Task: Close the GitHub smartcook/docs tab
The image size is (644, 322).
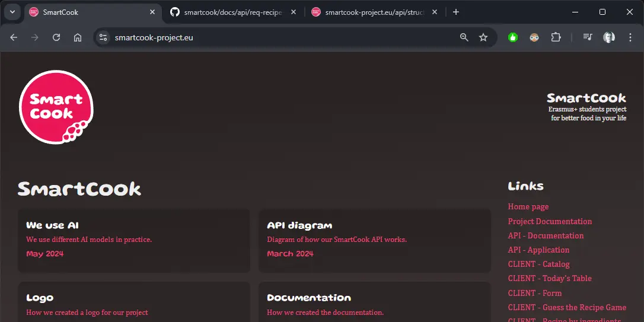Action: [x=294, y=12]
